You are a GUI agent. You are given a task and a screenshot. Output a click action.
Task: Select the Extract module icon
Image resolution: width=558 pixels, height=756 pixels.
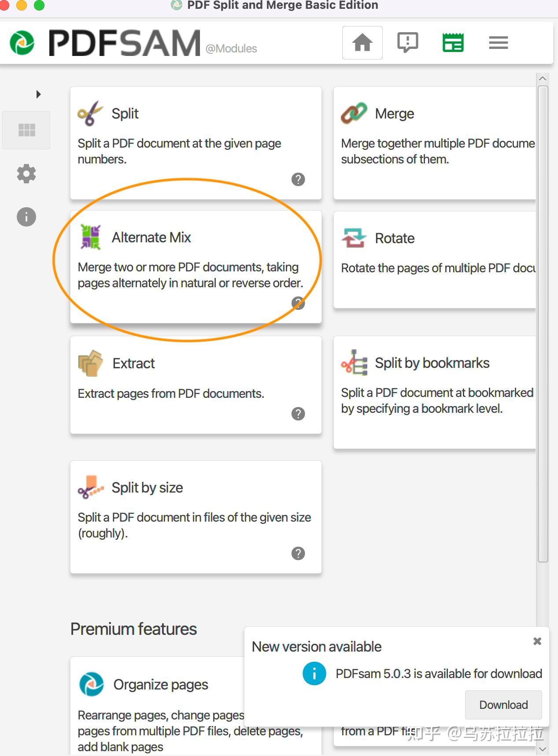[x=90, y=363]
